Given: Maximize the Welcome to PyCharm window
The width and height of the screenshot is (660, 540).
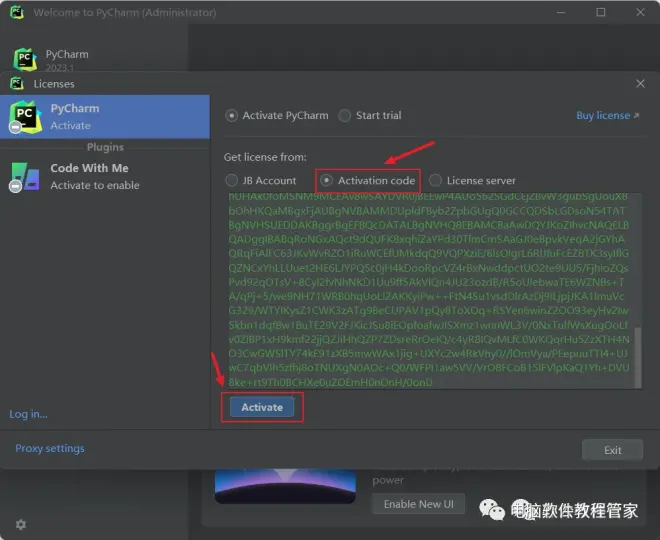Looking at the screenshot, I should click(x=601, y=12).
